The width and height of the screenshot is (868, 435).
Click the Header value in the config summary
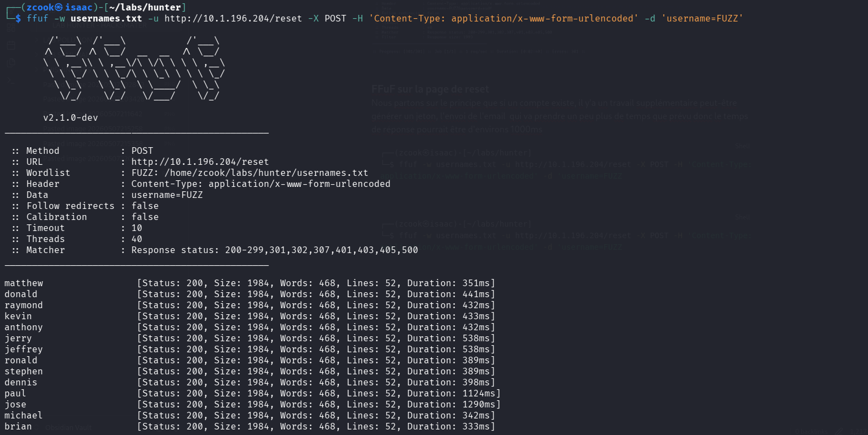click(x=261, y=184)
